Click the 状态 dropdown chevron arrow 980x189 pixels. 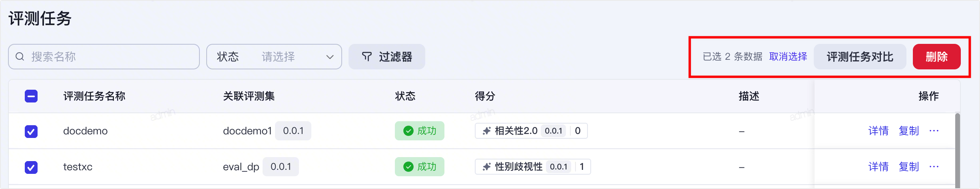tap(330, 57)
